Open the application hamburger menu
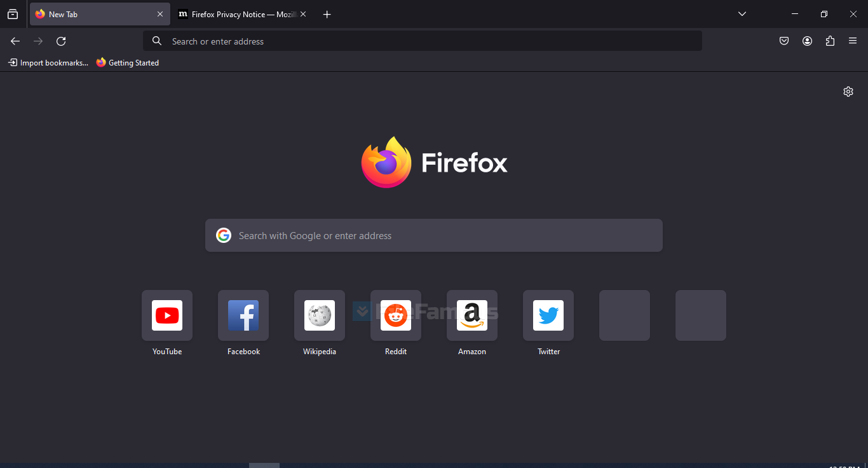868x468 pixels. coord(853,41)
